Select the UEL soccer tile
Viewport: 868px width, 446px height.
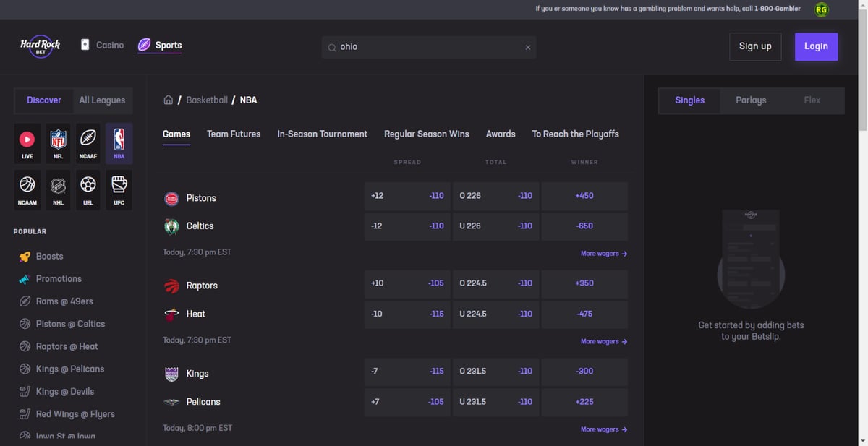point(88,190)
